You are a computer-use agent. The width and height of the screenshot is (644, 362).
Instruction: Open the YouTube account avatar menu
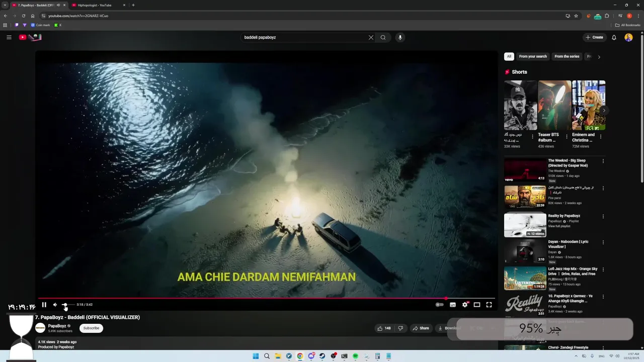coord(628,37)
